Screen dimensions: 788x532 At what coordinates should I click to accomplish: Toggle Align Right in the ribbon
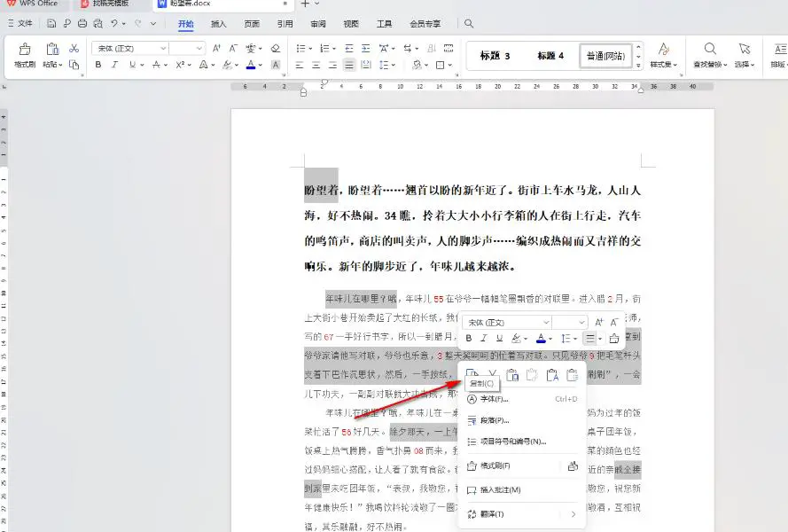[332, 65]
